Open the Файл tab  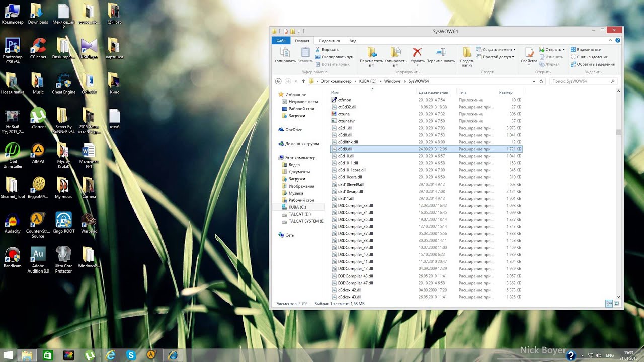(x=281, y=41)
